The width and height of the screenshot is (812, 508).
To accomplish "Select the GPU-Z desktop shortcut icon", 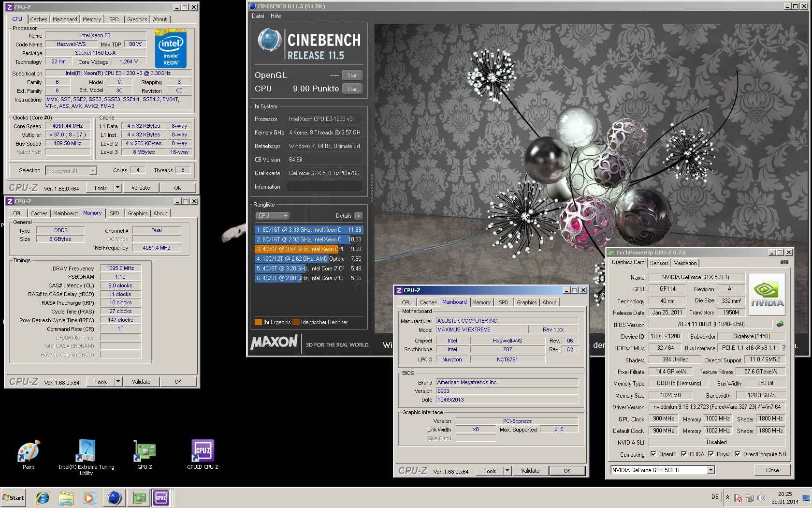I will 145,451.
